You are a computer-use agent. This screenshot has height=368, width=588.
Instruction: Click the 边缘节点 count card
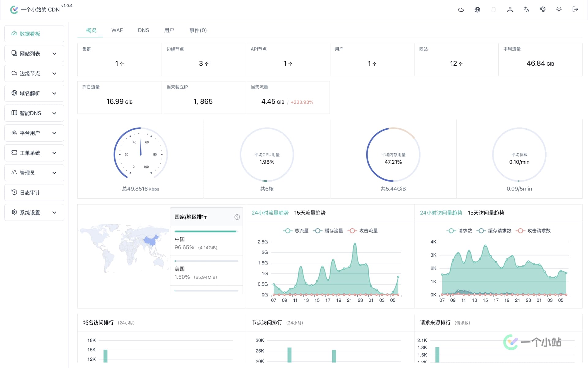tap(204, 59)
